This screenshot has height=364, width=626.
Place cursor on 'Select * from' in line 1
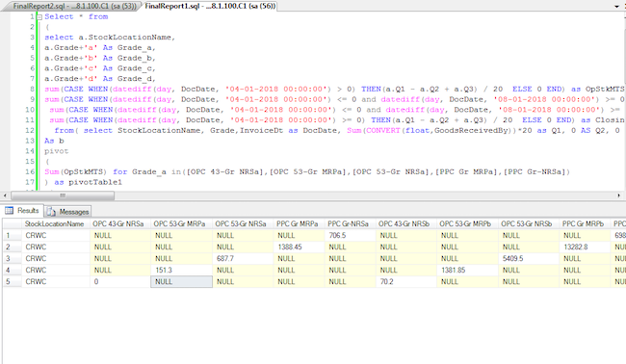(x=76, y=16)
